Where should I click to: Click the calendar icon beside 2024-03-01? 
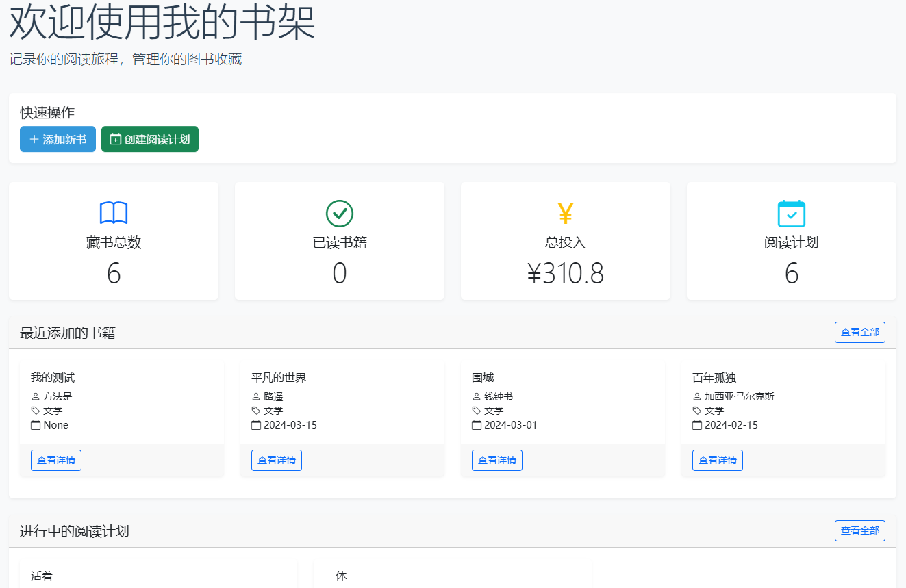point(477,425)
